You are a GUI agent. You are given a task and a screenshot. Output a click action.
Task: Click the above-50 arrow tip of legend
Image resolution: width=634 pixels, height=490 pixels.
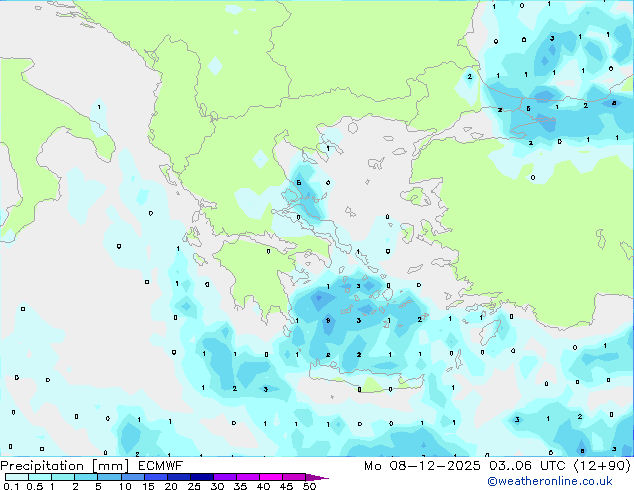tap(317, 477)
